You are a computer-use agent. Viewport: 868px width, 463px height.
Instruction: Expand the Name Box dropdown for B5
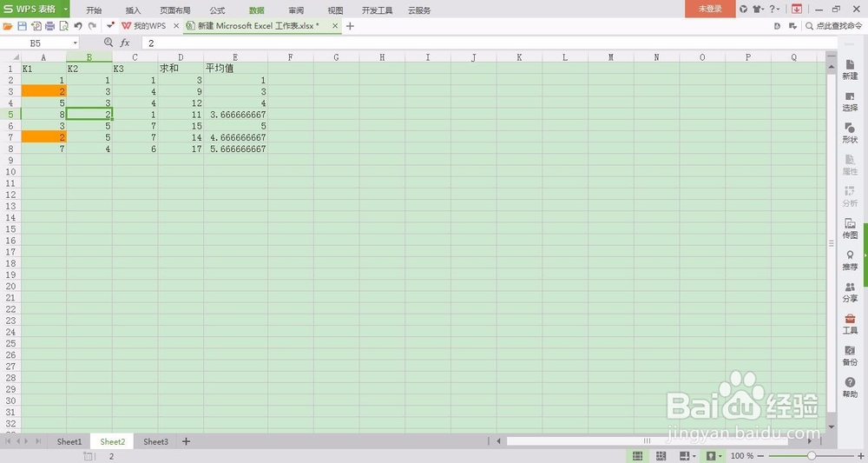coord(75,43)
